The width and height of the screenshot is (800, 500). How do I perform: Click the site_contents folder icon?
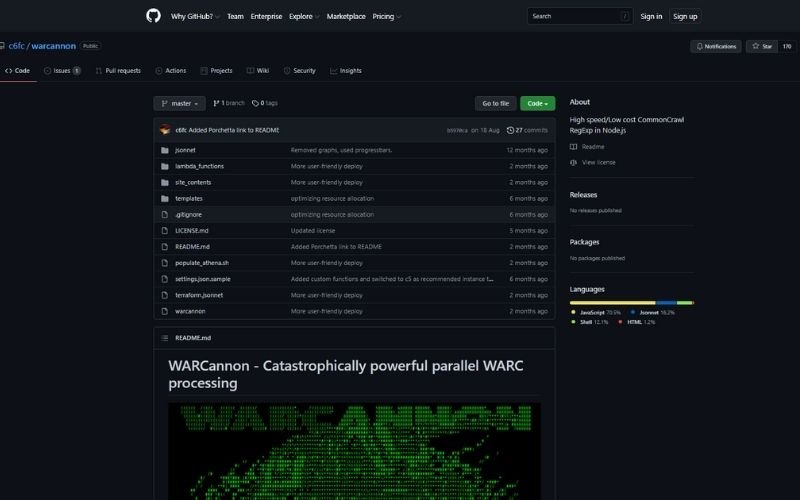tap(165, 182)
